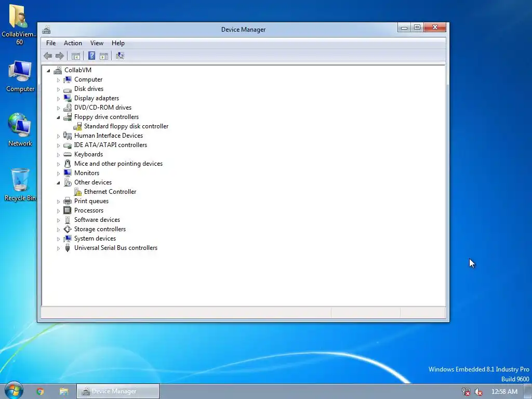
Task: Expand the Display adapters arrow
Action: coord(58,99)
